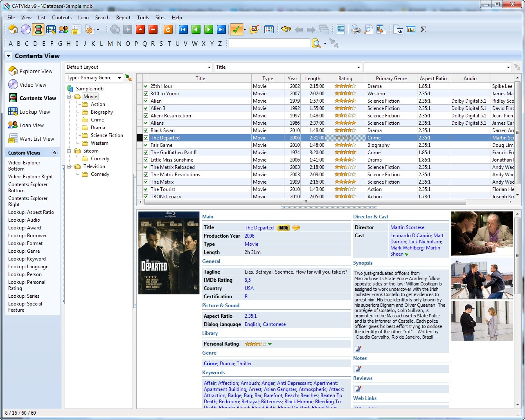The width and height of the screenshot is (525, 420).
Task: Toggle checkbox for The Departed row
Action: [146, 138]
